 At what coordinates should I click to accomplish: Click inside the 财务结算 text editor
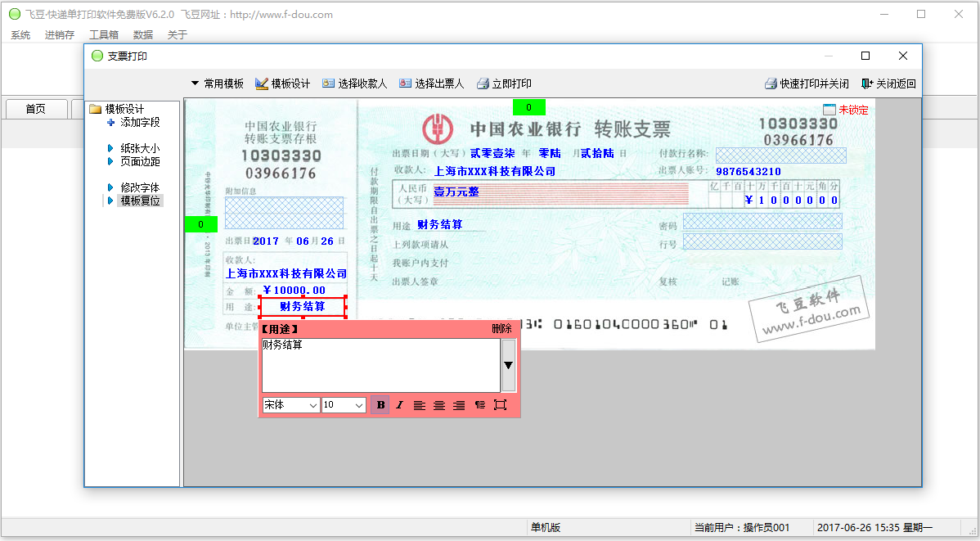(x=380, y=365)
